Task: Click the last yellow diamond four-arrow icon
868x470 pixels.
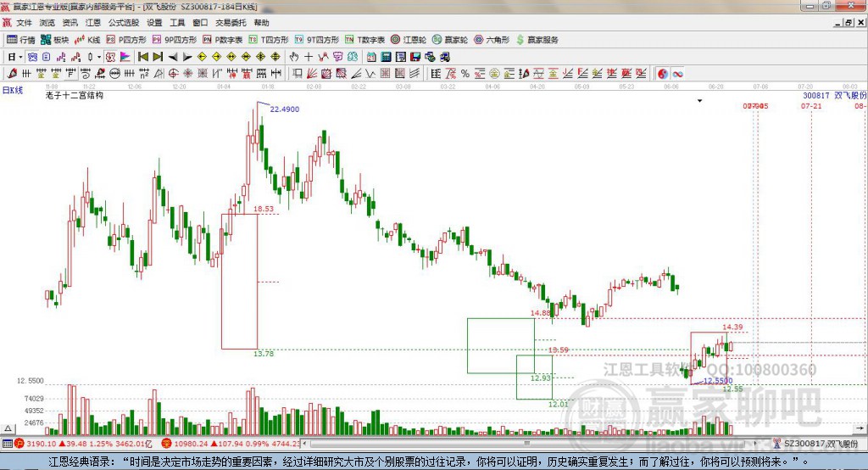Action: coord(275,57)
